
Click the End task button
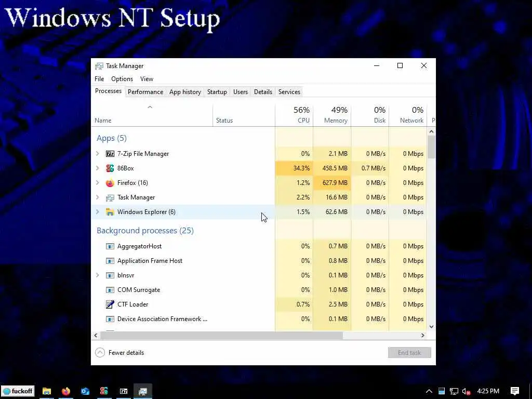[x=409, y=353]
